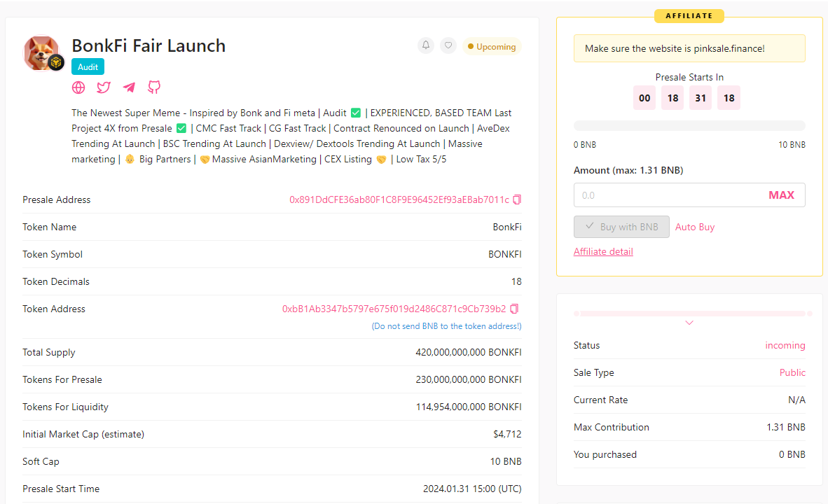Click the Buy with BNB button
Image resolution: width=828 pixels, height=504 pixels.
click(x=621, y=227)
